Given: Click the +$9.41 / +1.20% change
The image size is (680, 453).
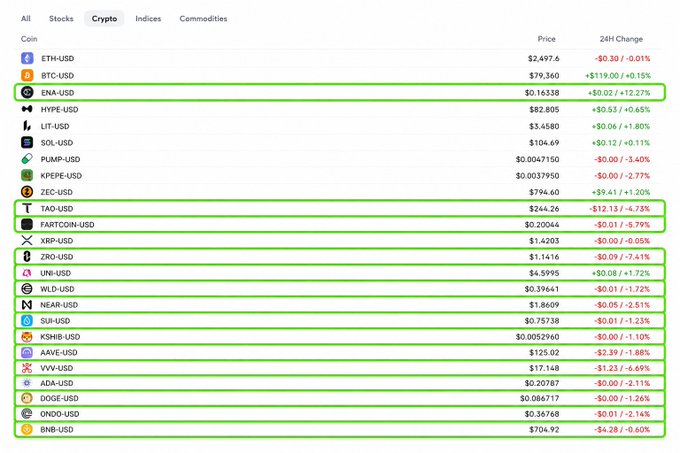Looking at the screenshot, I should point(621,192).
